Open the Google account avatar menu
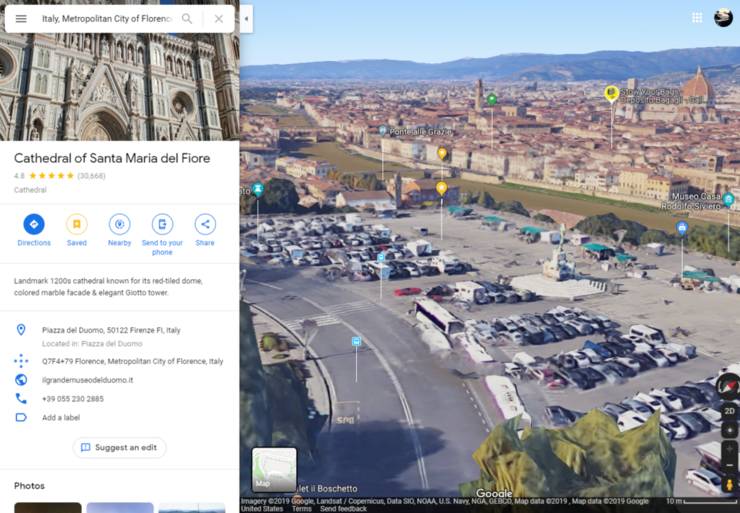The image size is (740, 513). (x=723, y=18)
